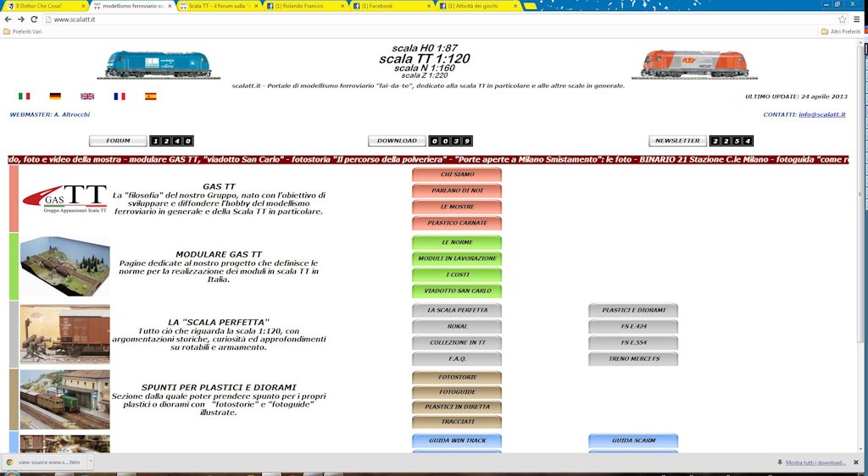Image resolution: width=868 pixels, height=476 pixels.
Task: Open the ROKAL button
Action: [x=457, y=327]
